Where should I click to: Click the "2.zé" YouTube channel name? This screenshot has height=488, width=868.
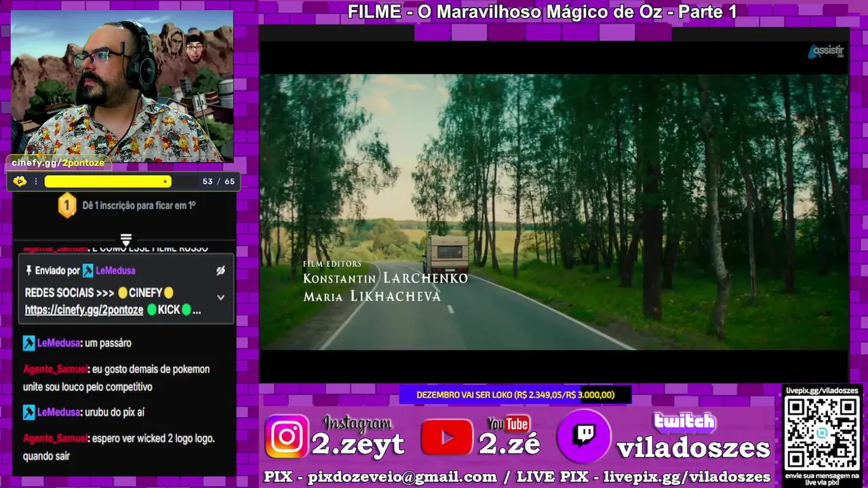pos(509,444)
